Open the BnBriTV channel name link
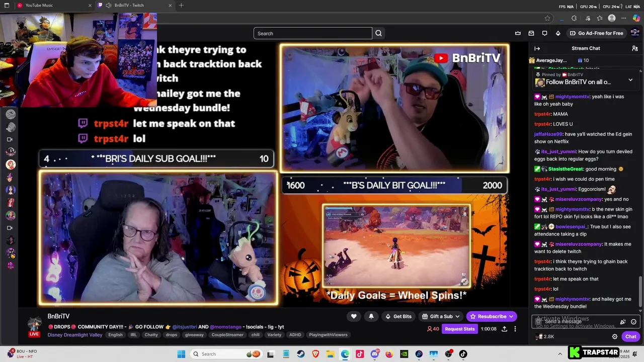 tap(58, 316)
